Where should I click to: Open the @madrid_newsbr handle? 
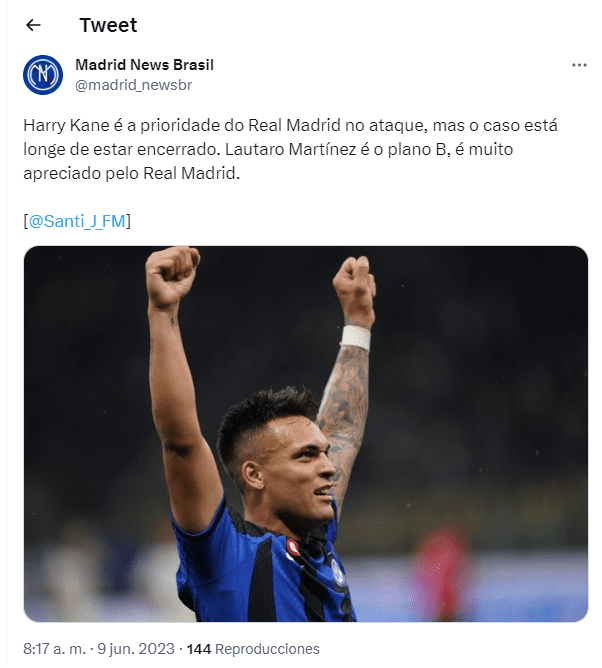133,85
